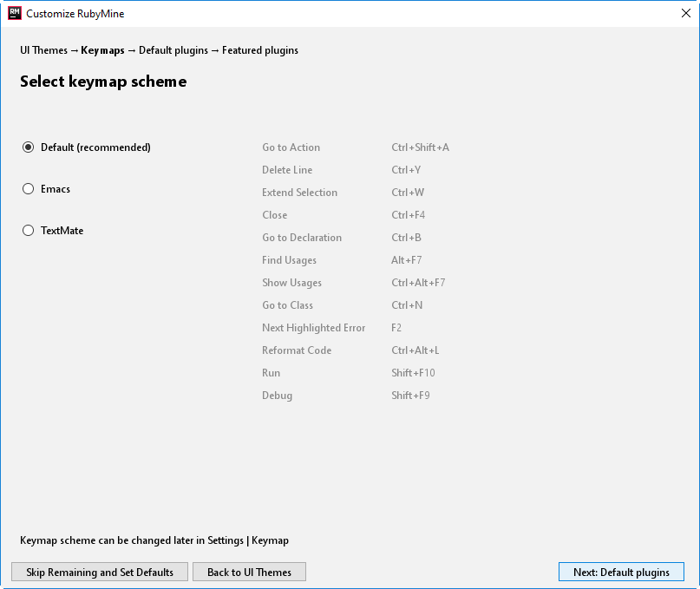Click UI Themes in the breadcrumb
Screen dimensions: 700x589
coord(43,50)
